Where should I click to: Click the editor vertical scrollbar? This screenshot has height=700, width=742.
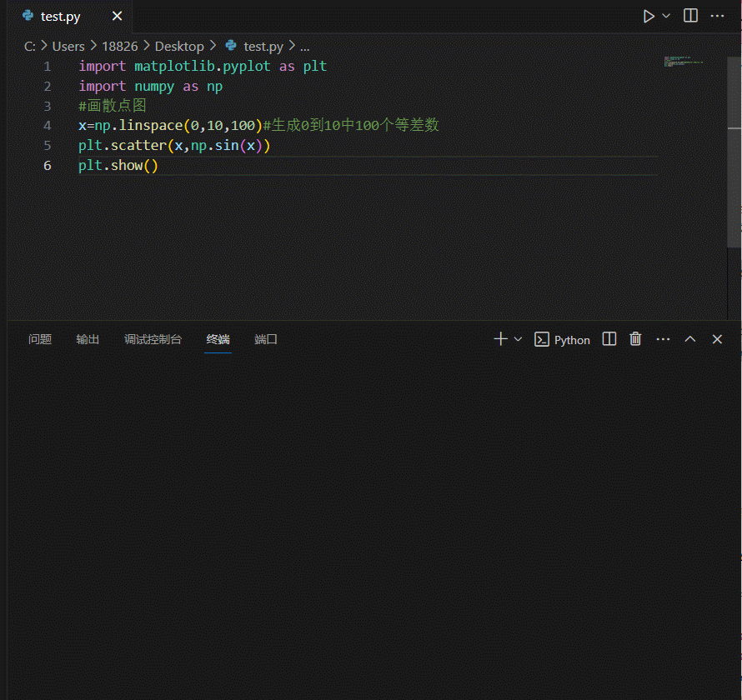[734, 152]
